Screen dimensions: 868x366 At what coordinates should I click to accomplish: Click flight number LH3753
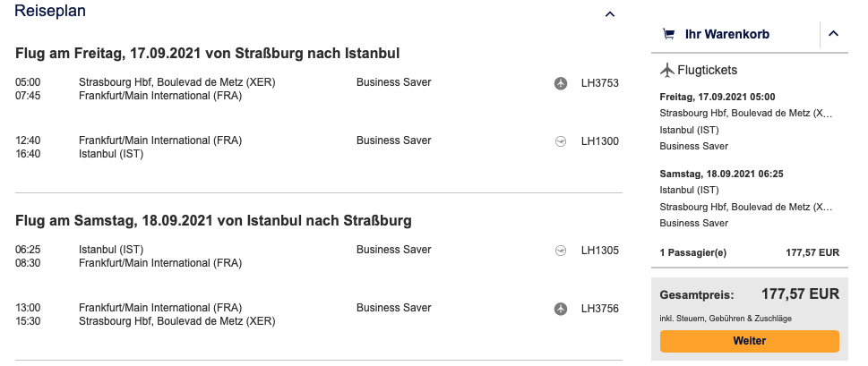600,83
